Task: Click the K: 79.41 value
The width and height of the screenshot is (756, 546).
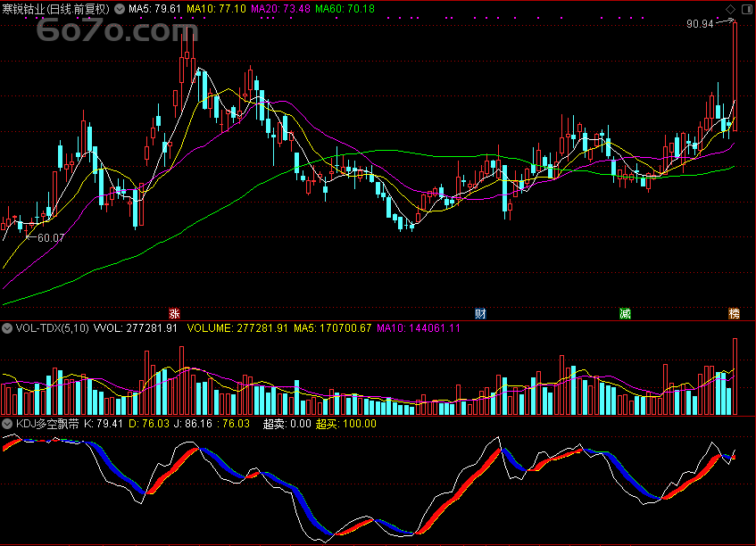Action: click(x=104, y=424)
